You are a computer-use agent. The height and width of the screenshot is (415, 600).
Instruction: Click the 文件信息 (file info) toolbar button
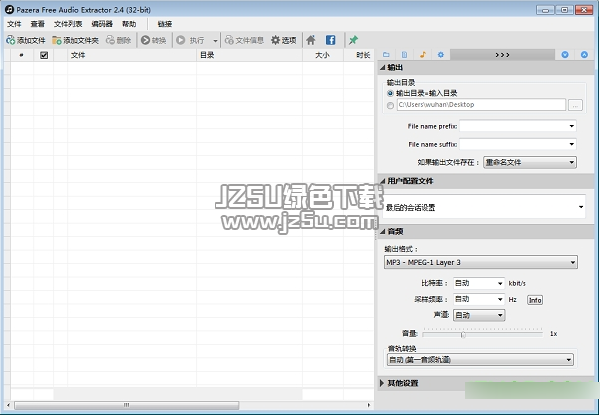click(x=244, y=40)
